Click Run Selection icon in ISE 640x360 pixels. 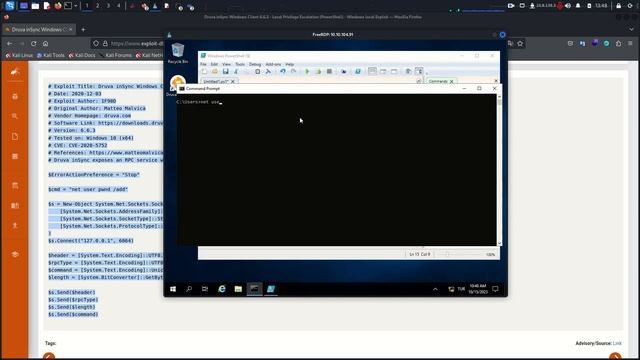pyautogui.click(x=318, y=71)
